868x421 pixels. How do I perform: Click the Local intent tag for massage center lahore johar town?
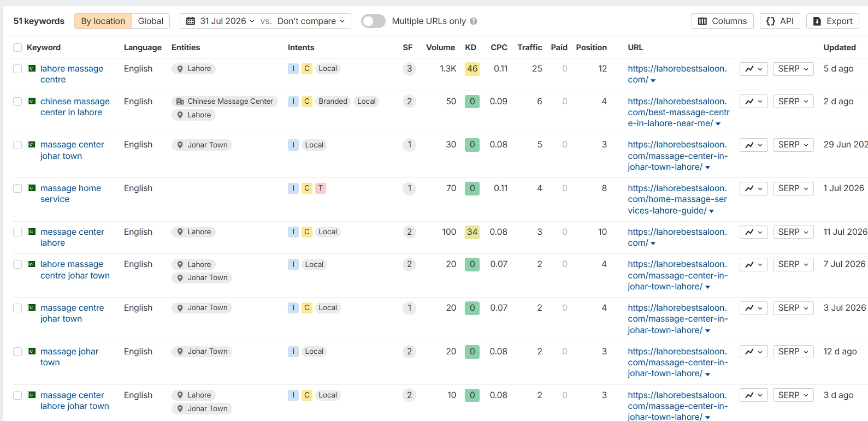tap(328, 395)
